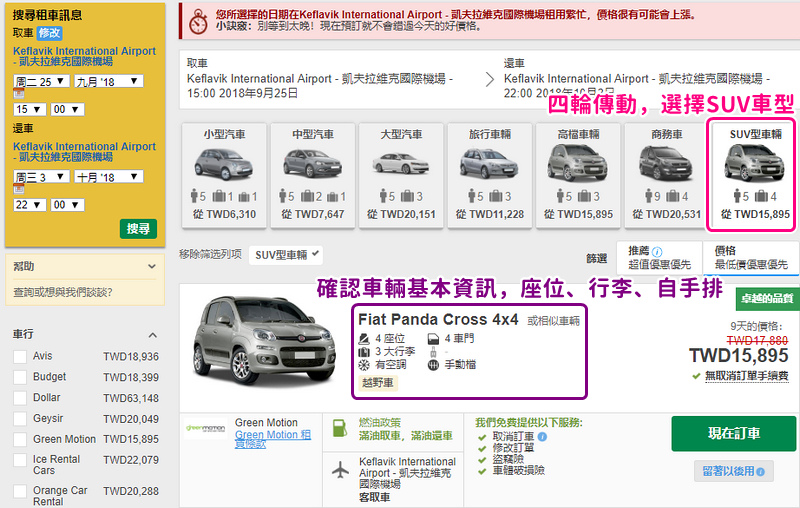Expand the 幫助 help section
The width and height of the screenshot is (800, 508).
[x=85, y=266]
